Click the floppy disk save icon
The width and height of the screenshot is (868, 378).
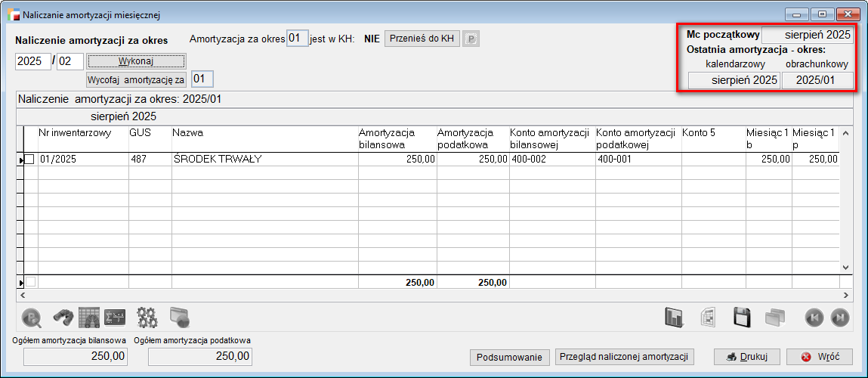point(743,318)
